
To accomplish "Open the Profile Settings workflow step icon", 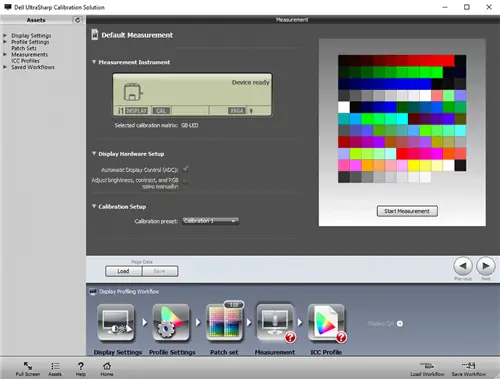I will (171, 322).
